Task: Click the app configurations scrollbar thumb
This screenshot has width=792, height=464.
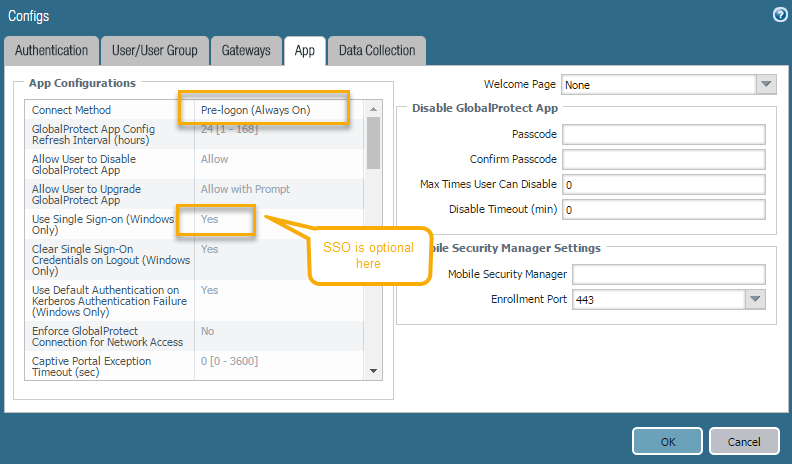Action: coord(373,143)
